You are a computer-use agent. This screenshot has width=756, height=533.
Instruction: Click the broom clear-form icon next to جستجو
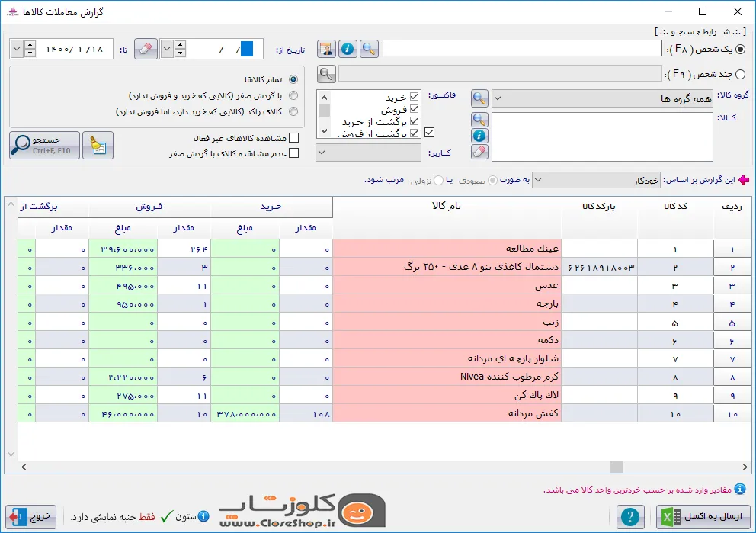pos(98,145)
